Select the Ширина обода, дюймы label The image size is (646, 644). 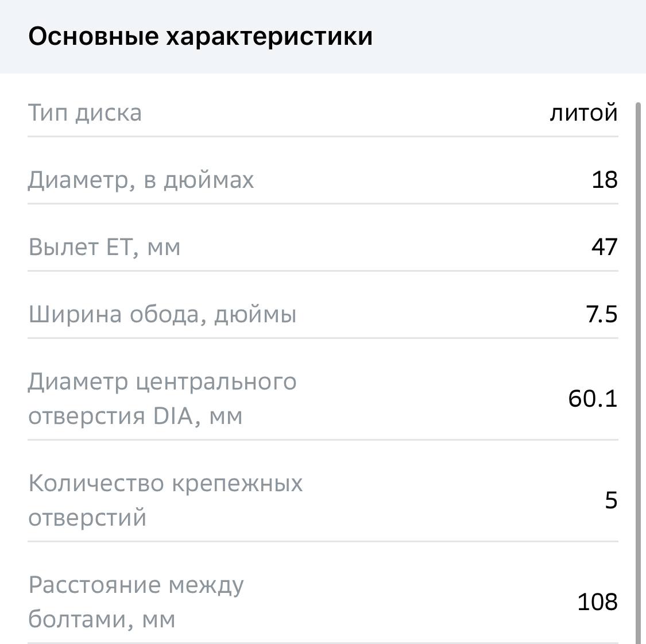(x=162, y=314)
